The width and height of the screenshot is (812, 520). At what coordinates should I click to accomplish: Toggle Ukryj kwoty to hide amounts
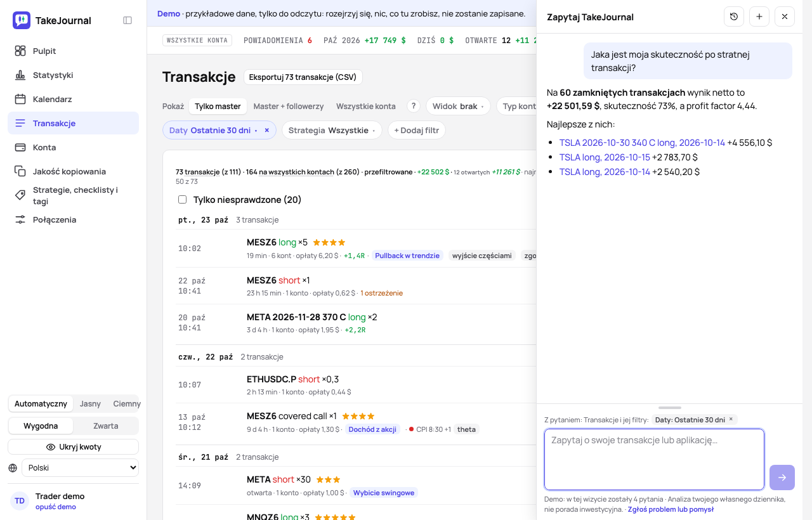coord(73,446)
